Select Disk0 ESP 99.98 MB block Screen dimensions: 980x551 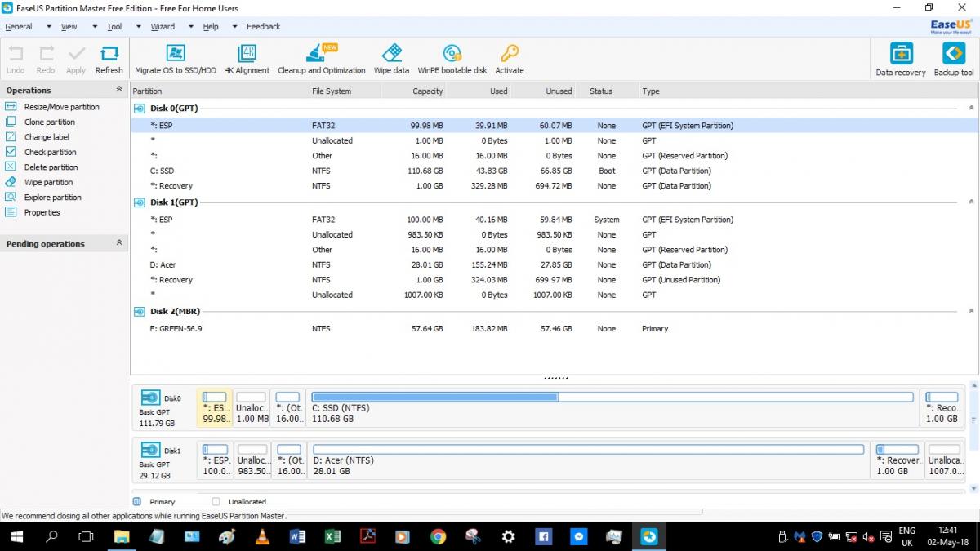tap(215, 407)
